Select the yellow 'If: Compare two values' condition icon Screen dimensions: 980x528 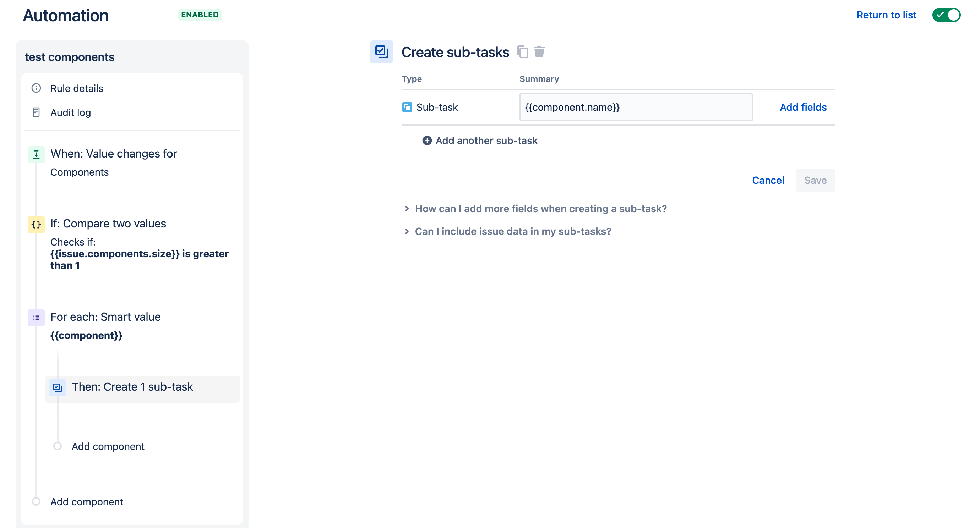36,224
